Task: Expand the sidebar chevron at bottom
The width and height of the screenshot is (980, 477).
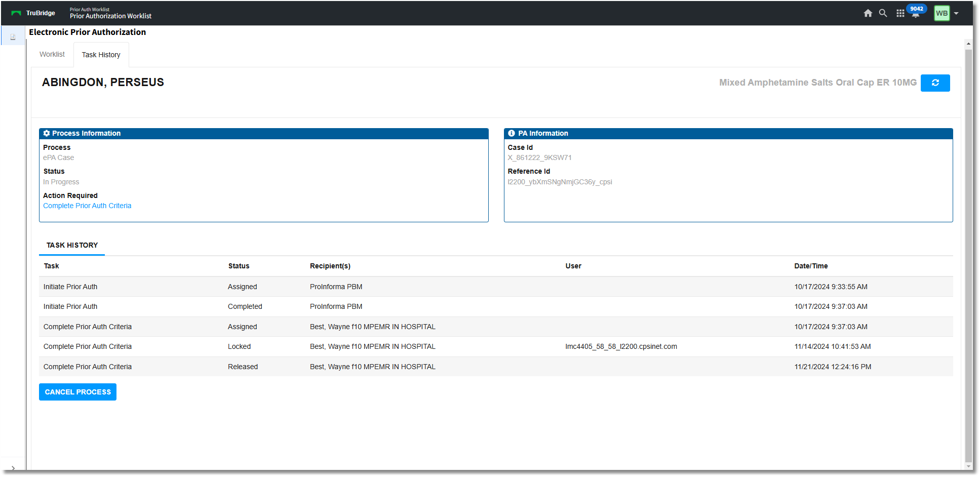Action: point(13,468)
